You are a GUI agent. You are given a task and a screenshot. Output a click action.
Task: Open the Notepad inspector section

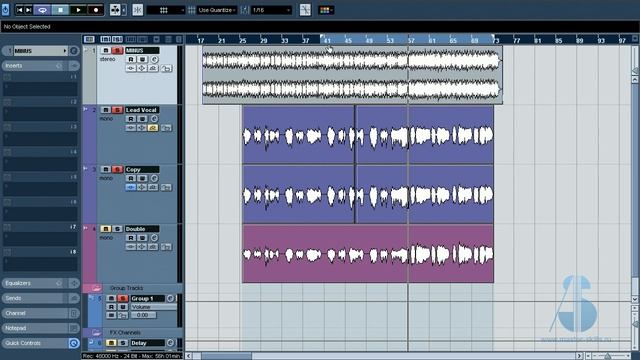[40, 328]
